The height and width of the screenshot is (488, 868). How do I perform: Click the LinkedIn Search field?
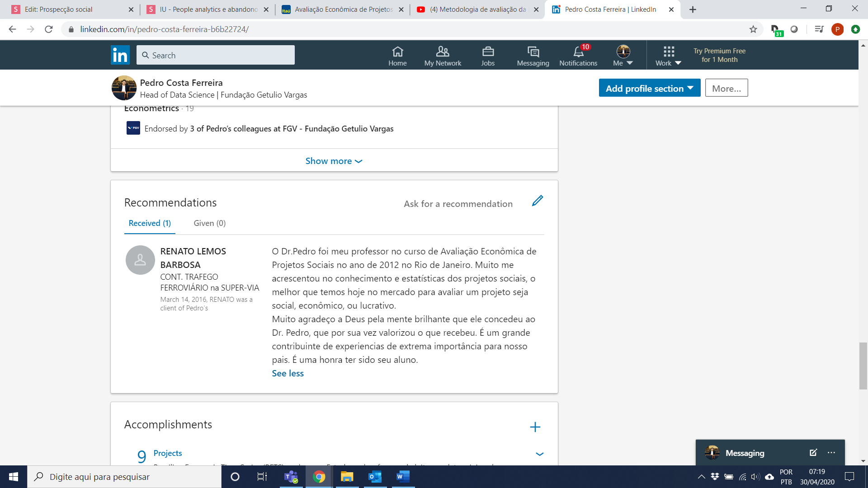216,55
